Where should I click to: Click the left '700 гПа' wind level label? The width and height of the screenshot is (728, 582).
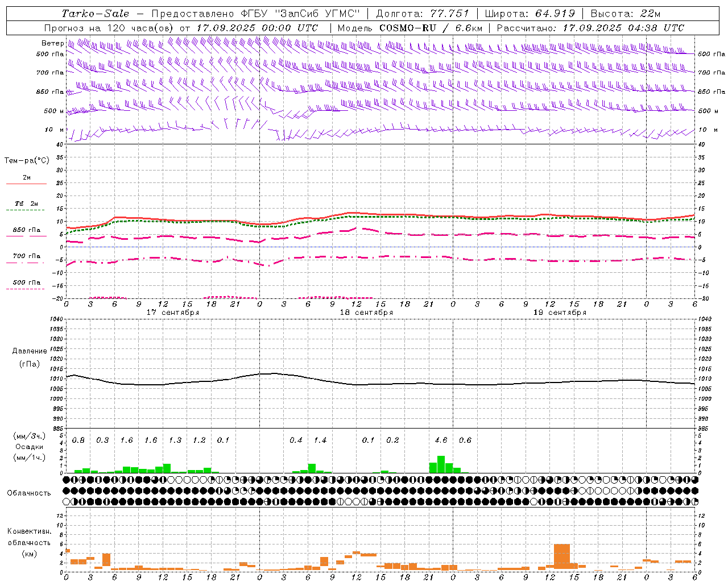coord(50,73)
